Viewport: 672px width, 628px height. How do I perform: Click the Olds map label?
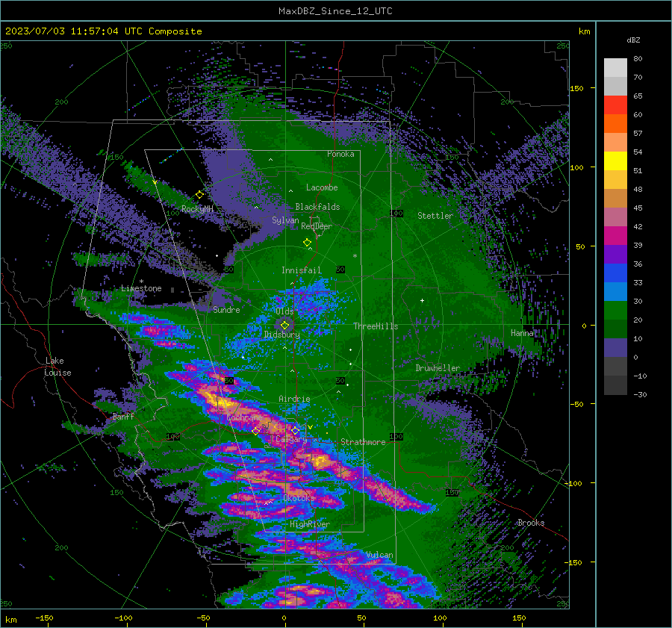pos(284,311)
